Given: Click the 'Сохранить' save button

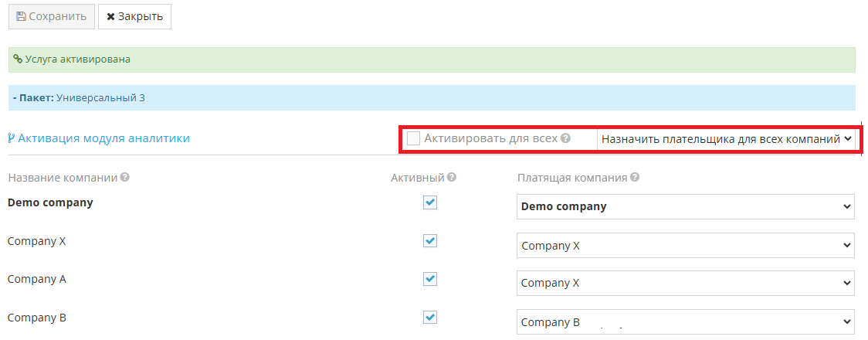Looking at the screenshot, I should pos(52,16).
